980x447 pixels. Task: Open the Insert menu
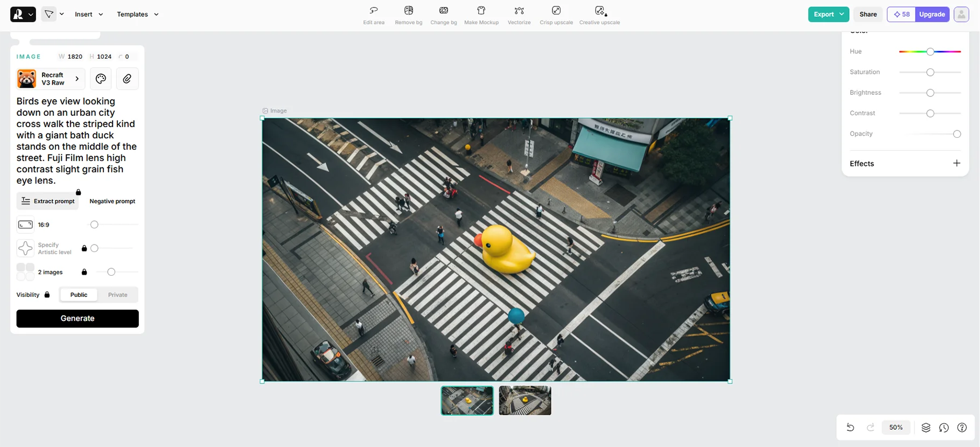89,15
